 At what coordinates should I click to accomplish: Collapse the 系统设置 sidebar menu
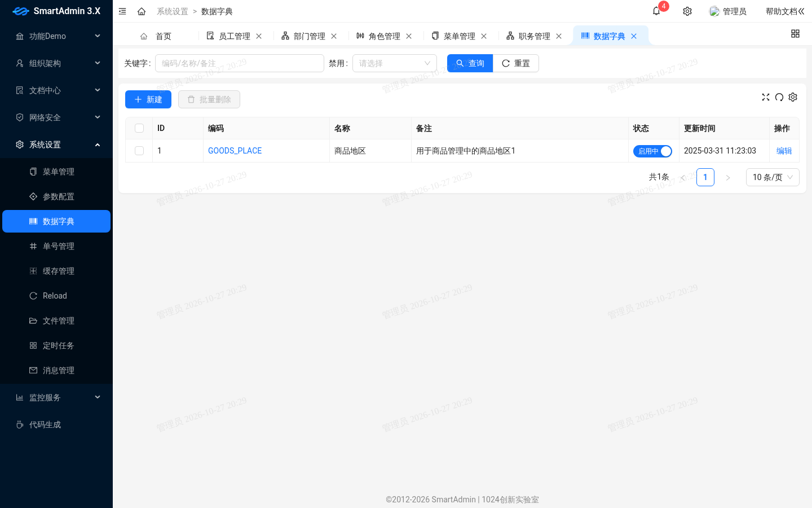pyautogui.click(x=56, y=144)
